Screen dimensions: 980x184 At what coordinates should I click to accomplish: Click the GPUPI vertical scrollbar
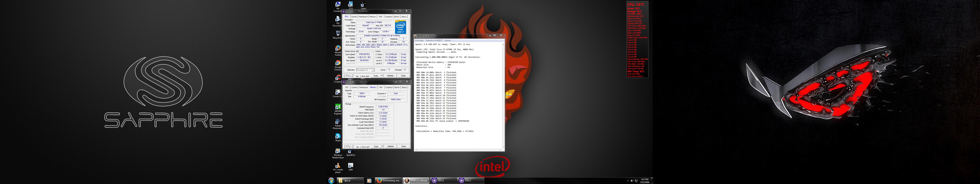[503, 96]
